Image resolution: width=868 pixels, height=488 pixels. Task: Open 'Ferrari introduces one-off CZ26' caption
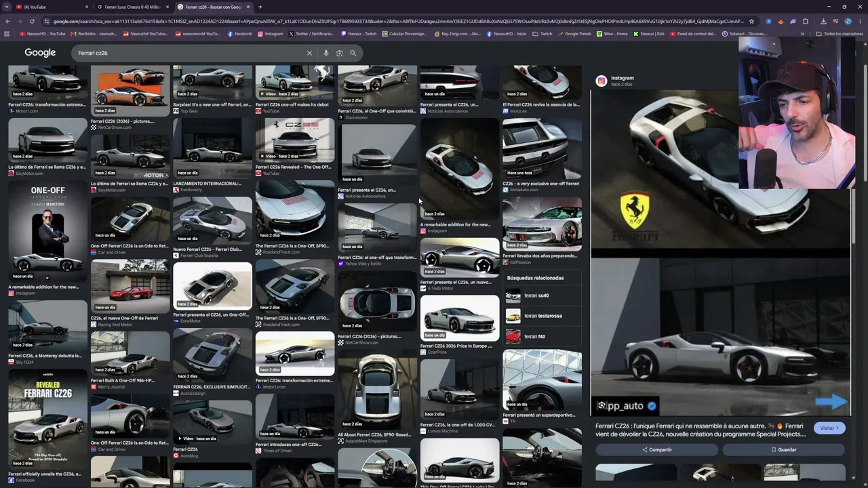288,445
